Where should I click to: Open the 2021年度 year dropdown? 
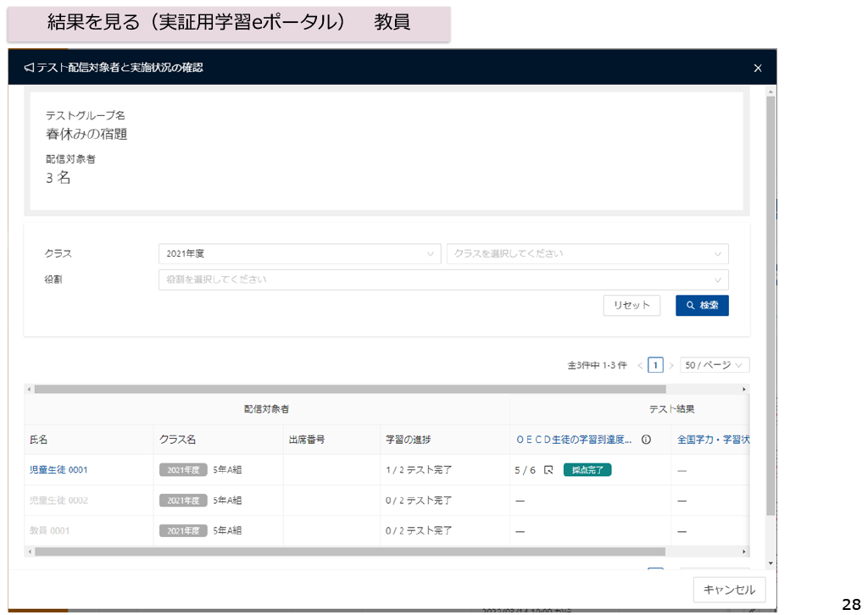pos(299,254)
